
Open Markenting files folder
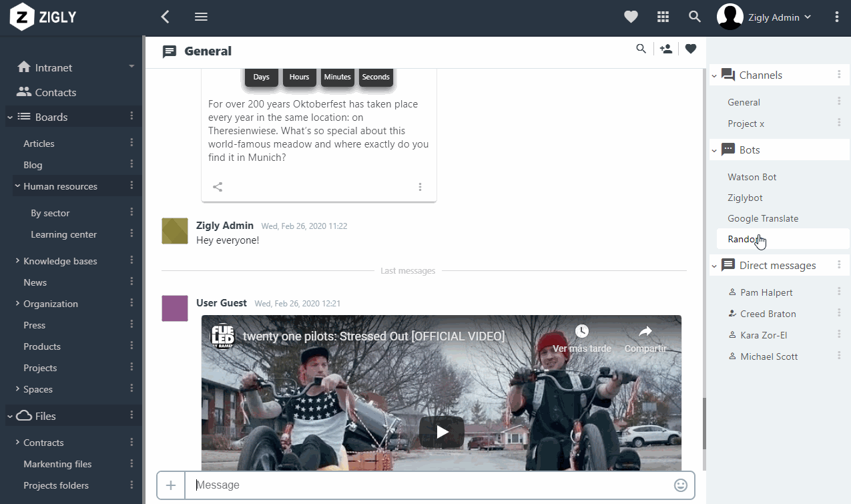click(x=57, y=464)
